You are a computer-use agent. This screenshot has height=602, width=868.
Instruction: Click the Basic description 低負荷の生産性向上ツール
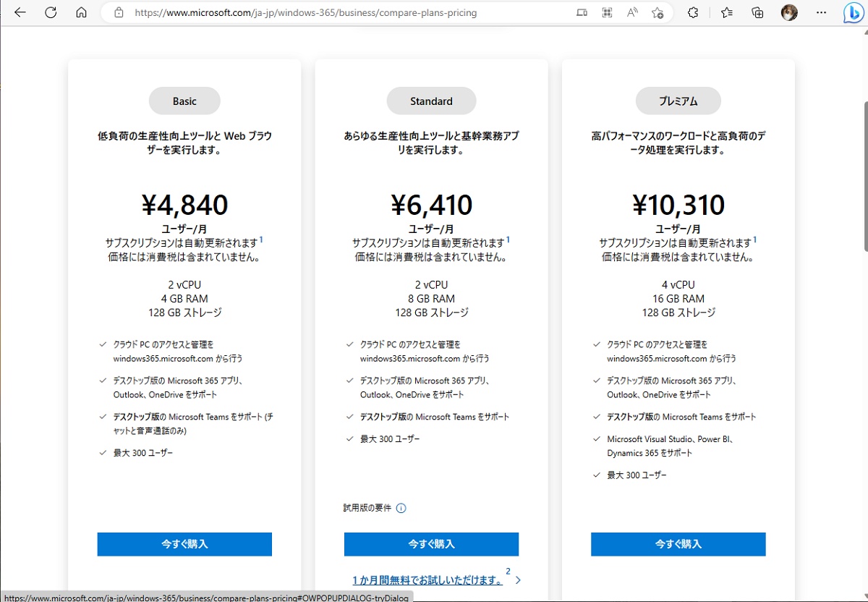coord(184,143)
